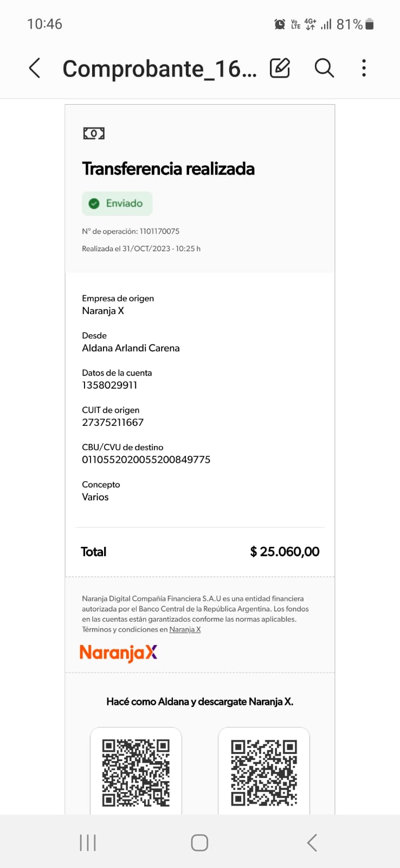
Task: Tap the operation number 1101170075
Action: point(159,231)
